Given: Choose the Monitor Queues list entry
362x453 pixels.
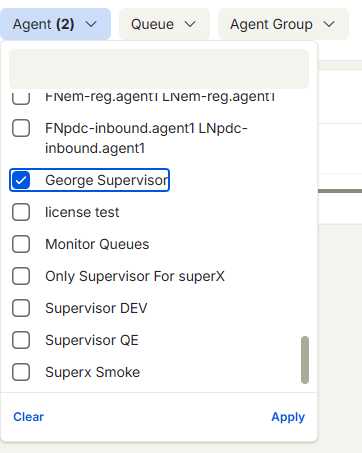Looking at the screenshot, I should click(x=97, y=244).
